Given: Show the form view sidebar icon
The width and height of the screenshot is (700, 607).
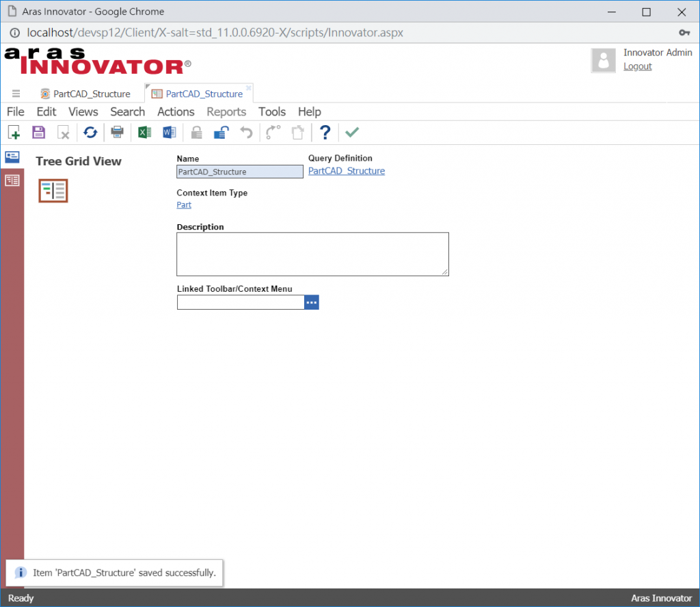Looking at the screenshot, I should click(x=12, y=157).
